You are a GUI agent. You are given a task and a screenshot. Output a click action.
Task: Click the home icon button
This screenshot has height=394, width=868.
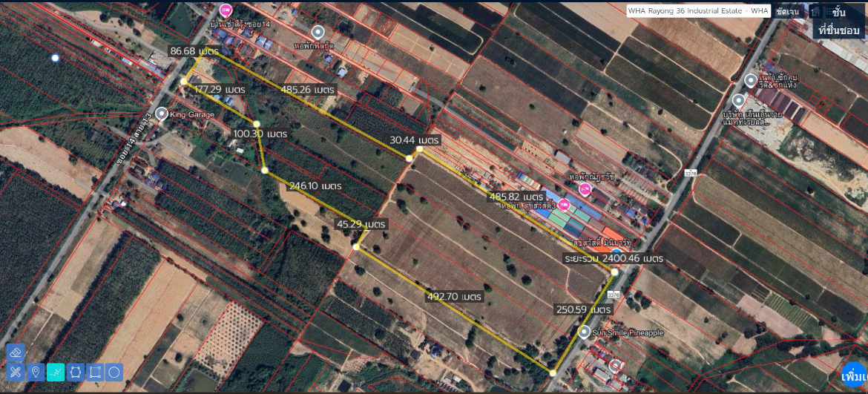pyautogui.click(x=815, y=12)
